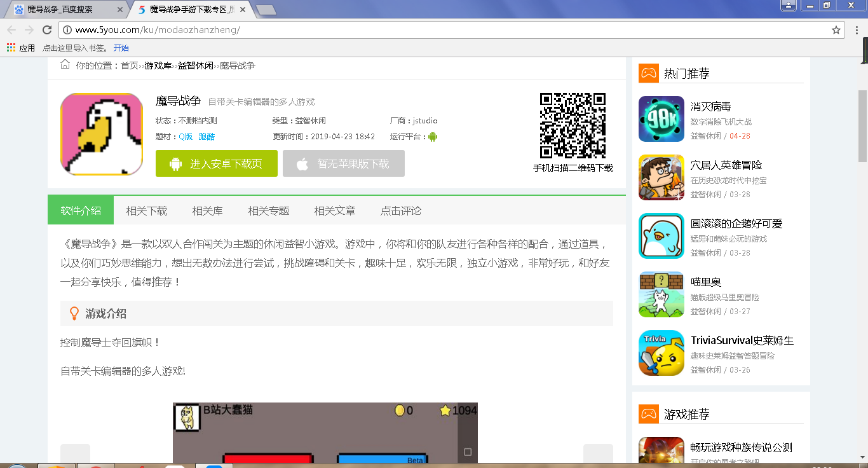The height and width of the screenshot is (468, 868).
Task: Click the 圆滚滚的企鹅好可爱 penguin icon
Action: pyautogui.click(x=661, y=236)
